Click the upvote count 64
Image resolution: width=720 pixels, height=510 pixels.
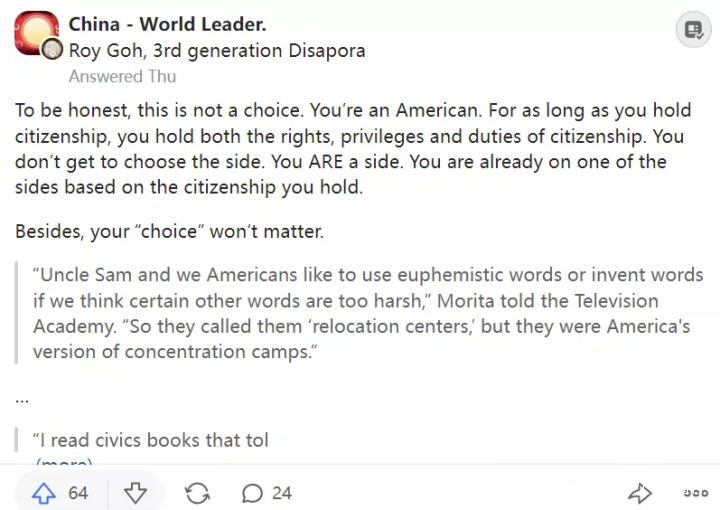click(x=78, y=493)
